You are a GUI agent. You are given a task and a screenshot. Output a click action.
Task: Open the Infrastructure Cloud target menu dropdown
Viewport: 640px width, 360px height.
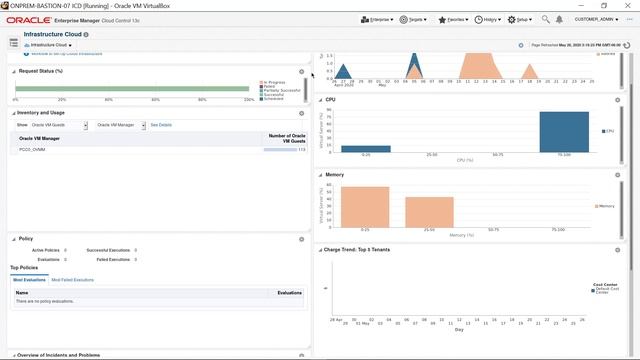(48, 45)
